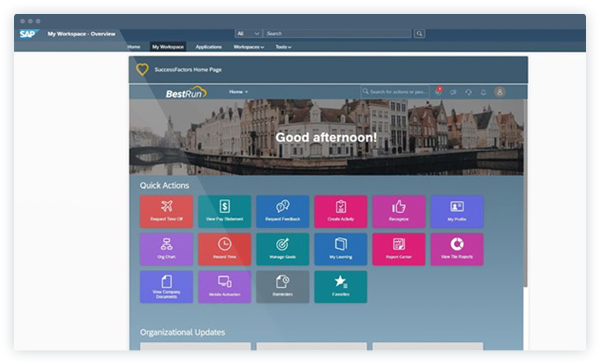Switch to the Applications tab

click(208, 47)
